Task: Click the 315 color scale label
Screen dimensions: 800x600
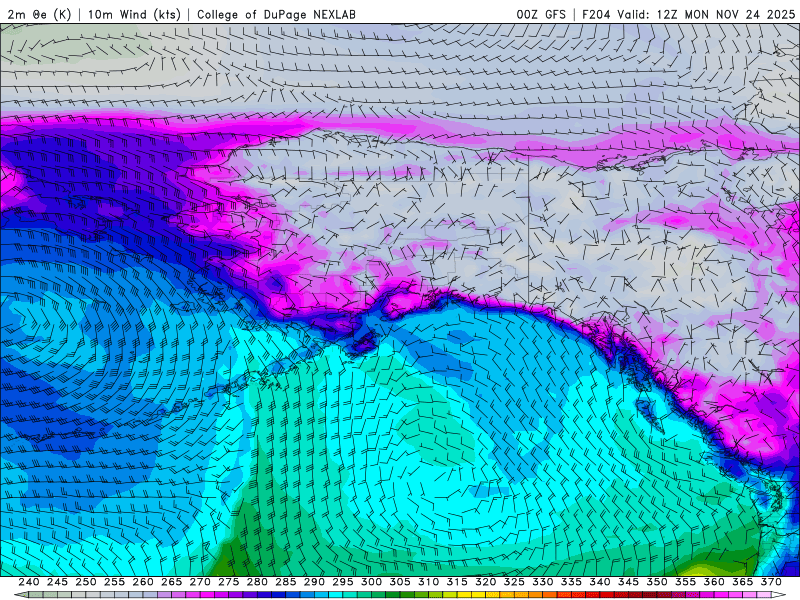Action: coord(457,582)
